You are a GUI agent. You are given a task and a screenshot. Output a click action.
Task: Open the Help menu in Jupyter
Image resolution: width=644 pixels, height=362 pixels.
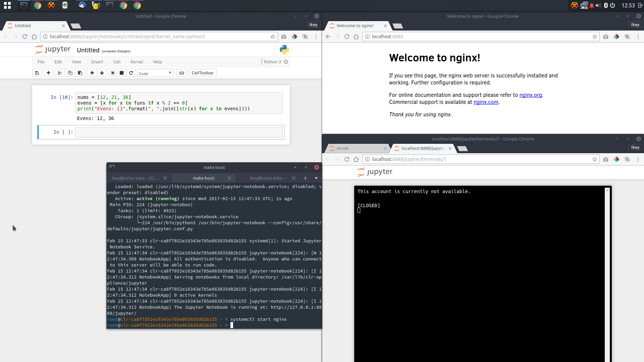coord(158,62)
